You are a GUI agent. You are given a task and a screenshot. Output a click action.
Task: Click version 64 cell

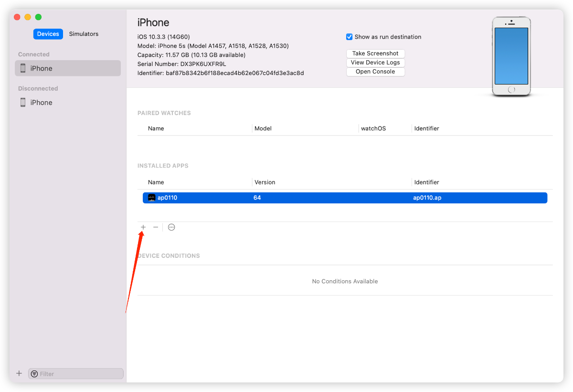tap(257, 198)
